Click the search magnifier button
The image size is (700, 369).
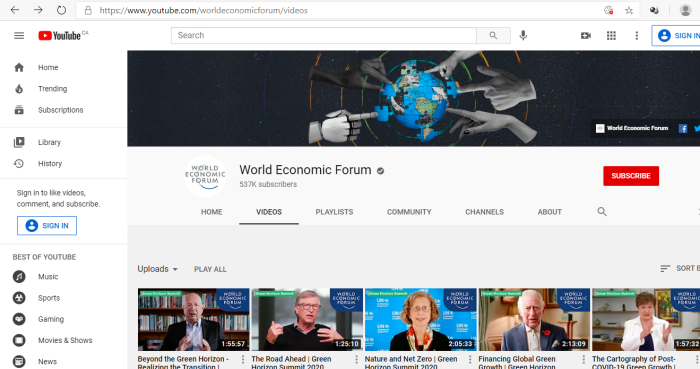click(493, 36)
